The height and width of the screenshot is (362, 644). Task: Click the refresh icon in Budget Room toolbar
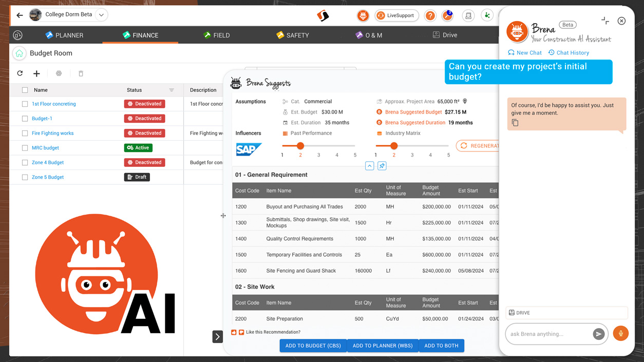[20, 73]
